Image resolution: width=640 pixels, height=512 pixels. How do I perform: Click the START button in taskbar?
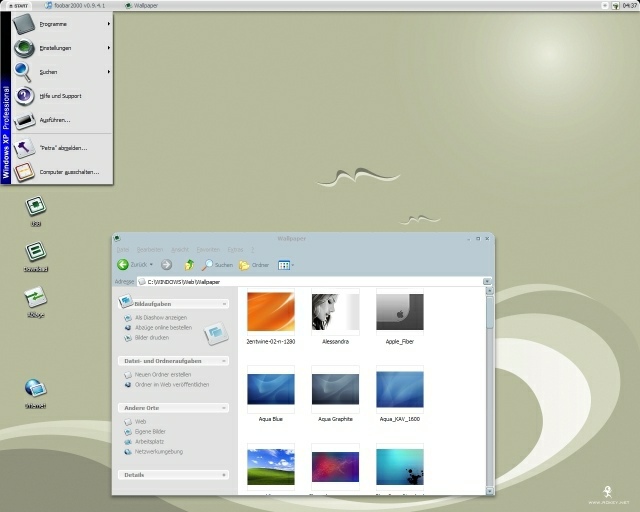18,6
